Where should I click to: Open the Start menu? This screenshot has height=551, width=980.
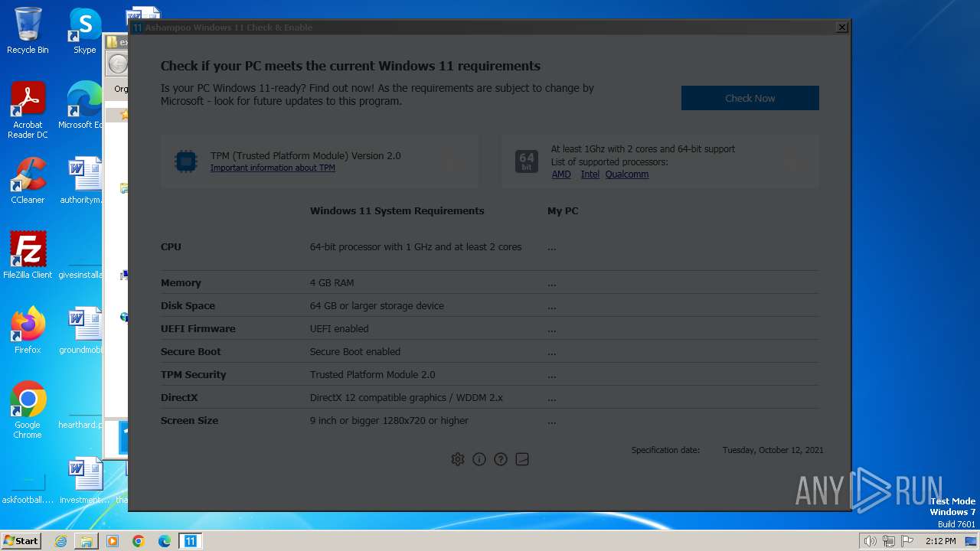coord(21,540)
